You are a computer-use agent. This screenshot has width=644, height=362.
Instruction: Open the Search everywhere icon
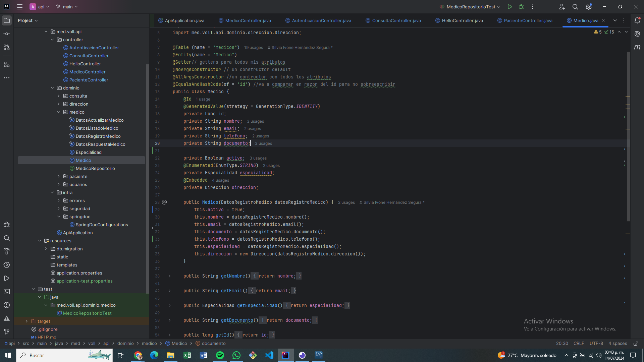[x=576, y=7]
